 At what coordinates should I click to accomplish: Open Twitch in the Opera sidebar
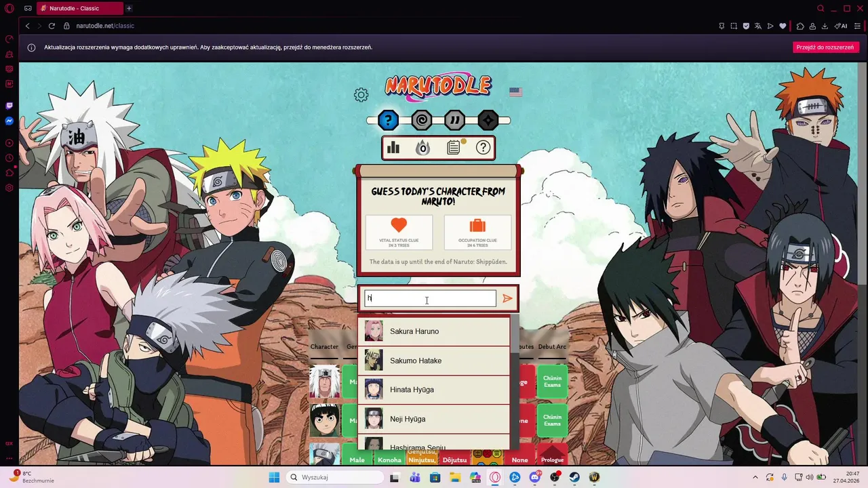pos(9,106)
